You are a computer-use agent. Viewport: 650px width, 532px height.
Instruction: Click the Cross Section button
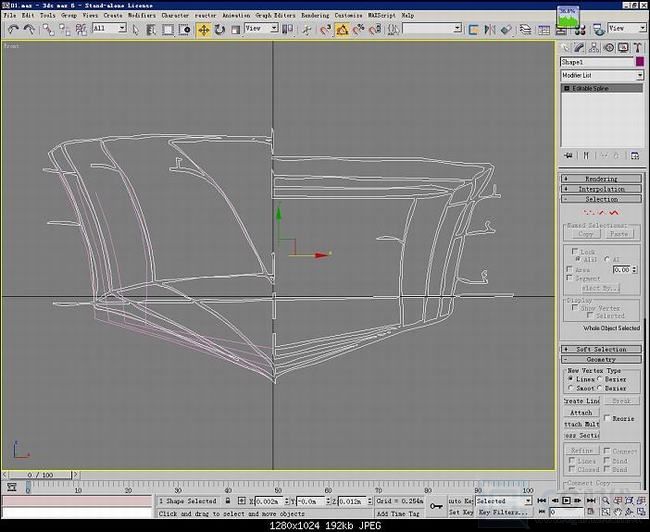(x=581, y=435)
